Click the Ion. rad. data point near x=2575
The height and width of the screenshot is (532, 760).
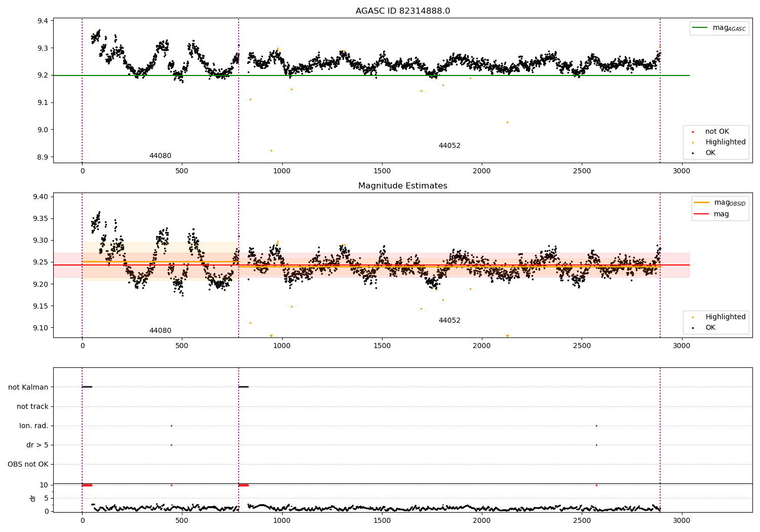(x=596, y=426)
